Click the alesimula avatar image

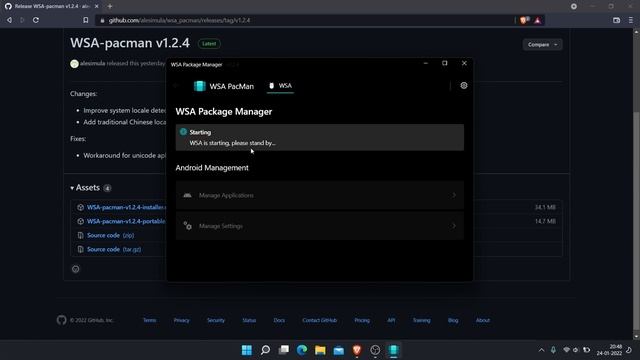(74, 64)
